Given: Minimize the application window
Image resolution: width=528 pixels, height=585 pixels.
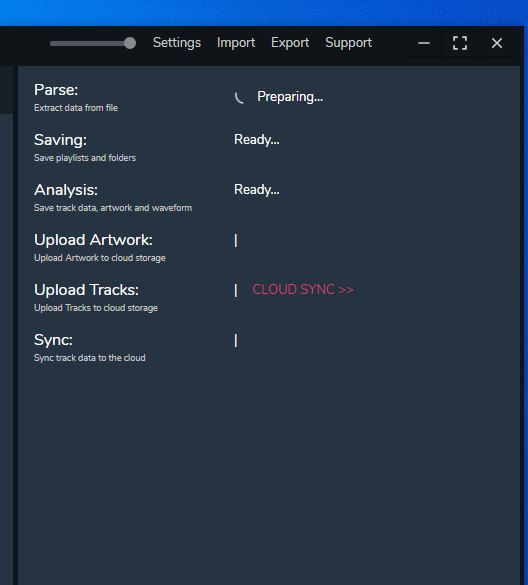Looking at the screenshot, I should (x=424, y=43).
